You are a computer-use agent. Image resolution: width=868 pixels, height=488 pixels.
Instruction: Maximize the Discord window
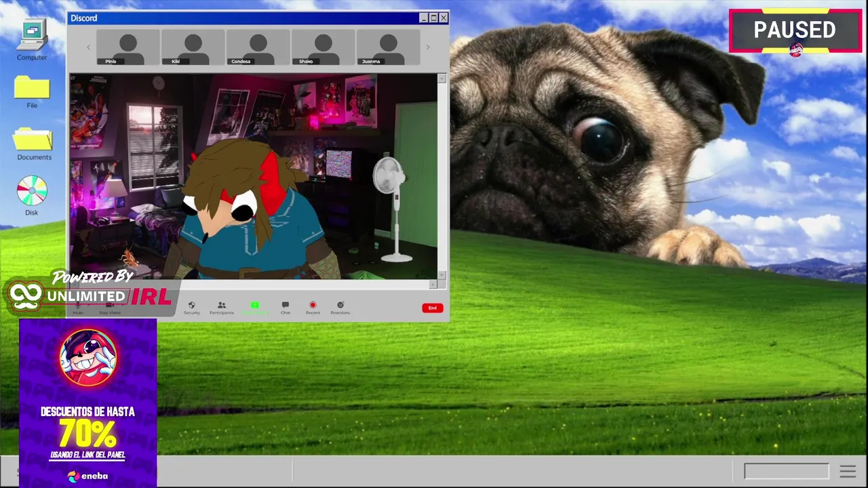pos(433,18)
